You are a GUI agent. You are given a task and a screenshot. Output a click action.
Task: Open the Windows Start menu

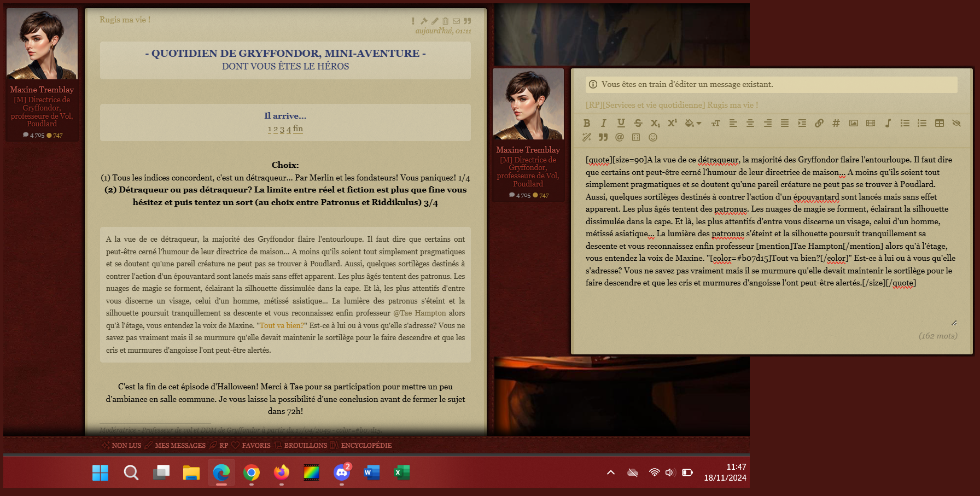[x=101, y=472]
